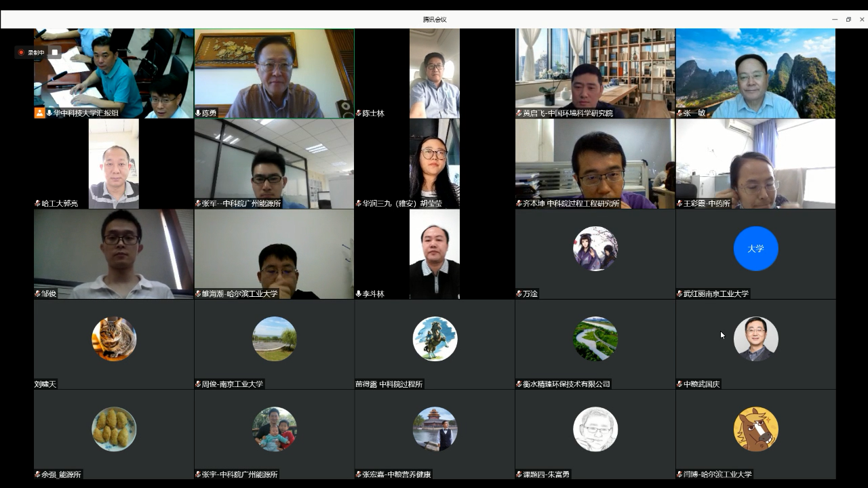Click the muted mic icon for 黄启飞-中国环境科学研究院
Image resolution: width=868 pixels, height=488 pixels.
519,113
